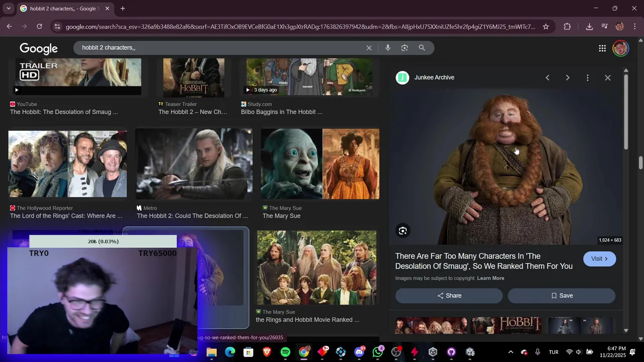
Task: Open the Study.com Bilbo Baggins result
Action: coord(309,77)
